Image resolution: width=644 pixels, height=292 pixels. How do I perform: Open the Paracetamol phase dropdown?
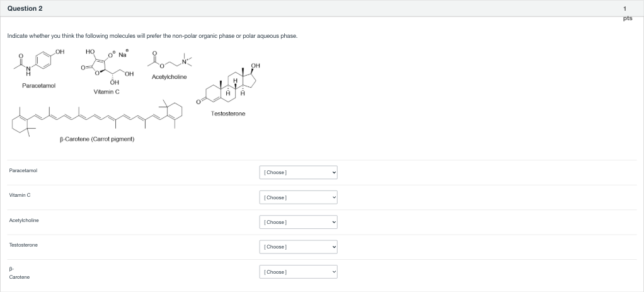coord(298,172)
